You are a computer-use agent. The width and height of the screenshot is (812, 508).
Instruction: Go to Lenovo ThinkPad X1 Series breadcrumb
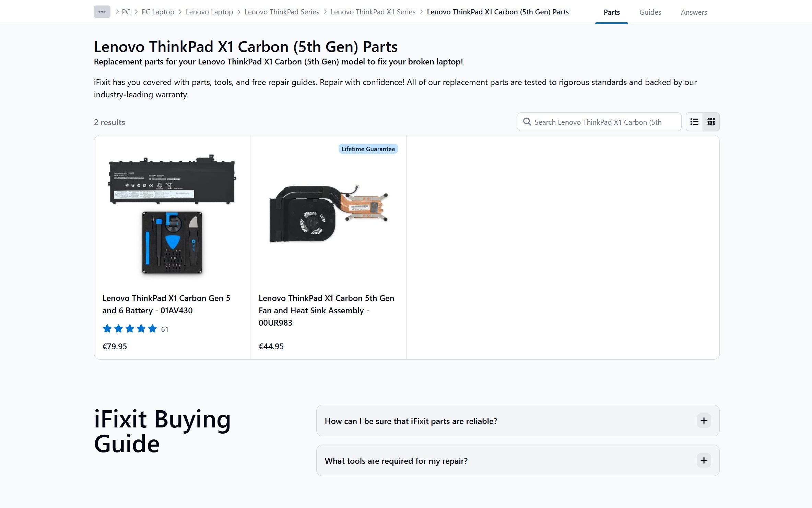tap(373, 12)
